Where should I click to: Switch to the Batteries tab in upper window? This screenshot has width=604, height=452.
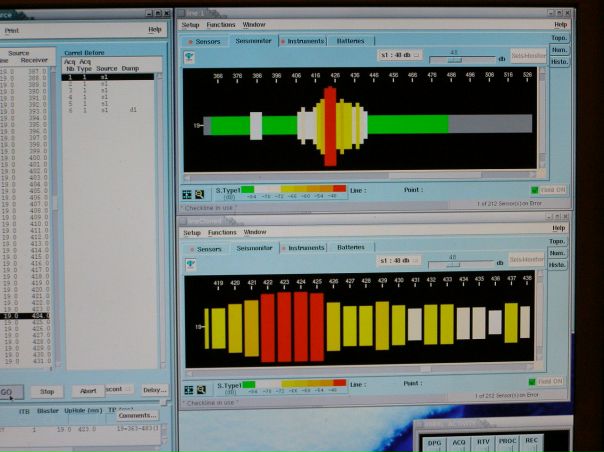(350, 41)
